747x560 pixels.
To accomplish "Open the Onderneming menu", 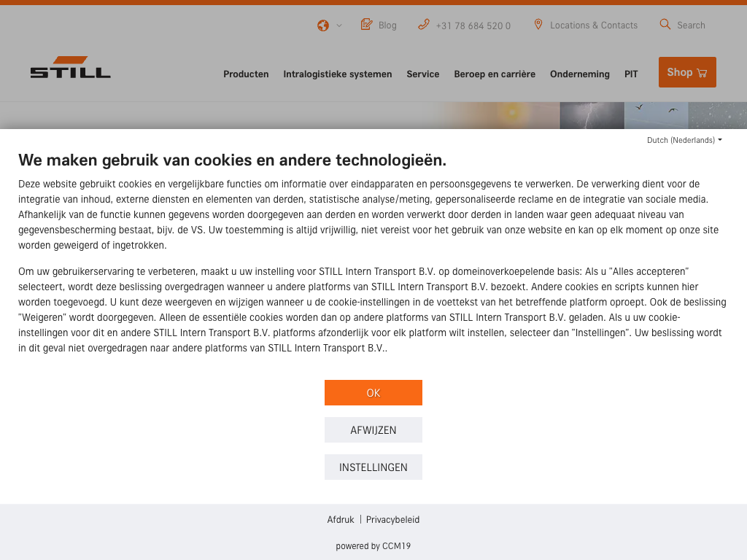I will [580, 74].
